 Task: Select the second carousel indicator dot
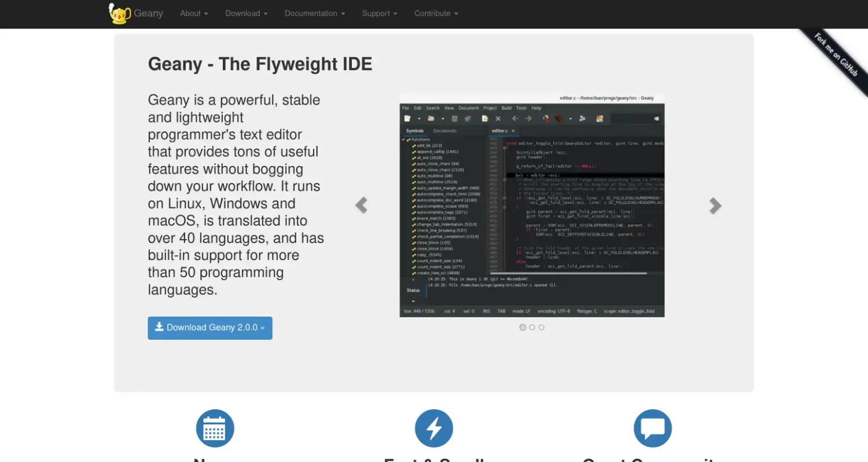click(532, 327)
